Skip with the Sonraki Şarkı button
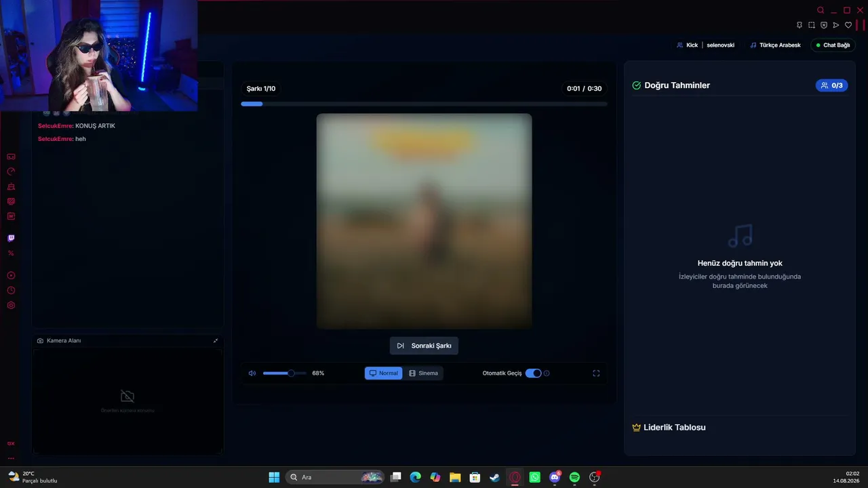This screenshot has height=488, width=868. (424, 346)
